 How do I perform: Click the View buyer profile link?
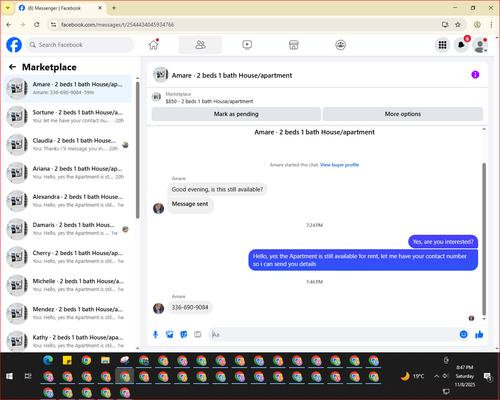tap(339, 165)
